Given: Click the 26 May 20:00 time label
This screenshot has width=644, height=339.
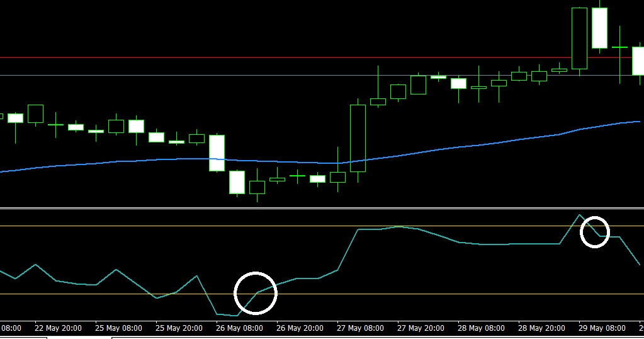Looking at the screenshot, I should [300, 328].
